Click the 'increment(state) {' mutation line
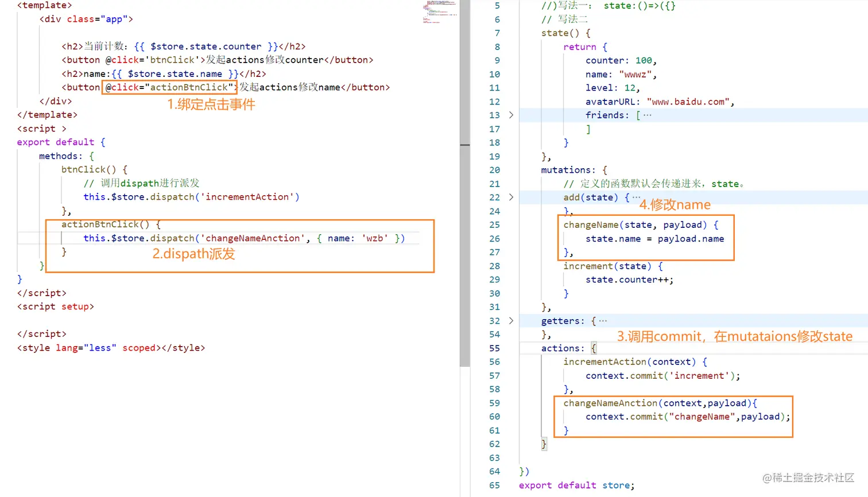Screen dimensions: 868x497 [x=613, y=266]
